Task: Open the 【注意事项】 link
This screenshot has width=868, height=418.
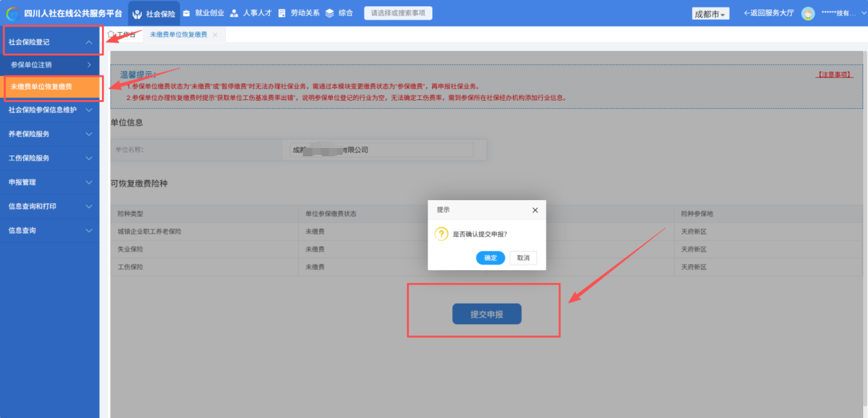Action: (834, 74)
